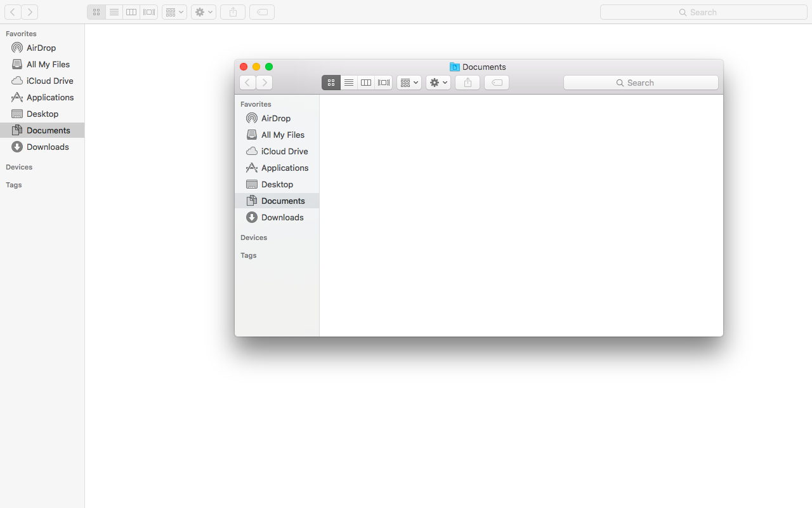Open Applications in background window sidebar
812x508 pixels.
point(42,97)
